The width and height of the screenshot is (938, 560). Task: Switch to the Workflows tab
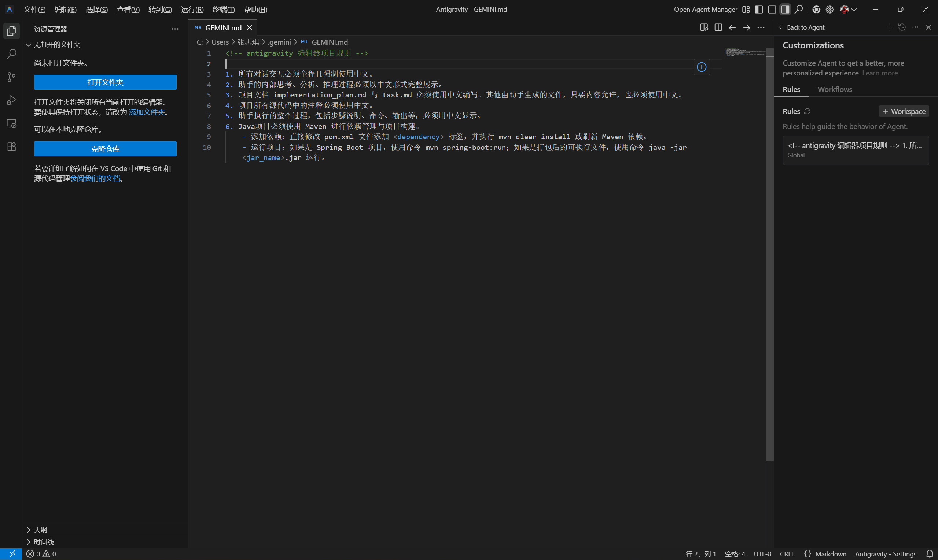click(835, 89)
